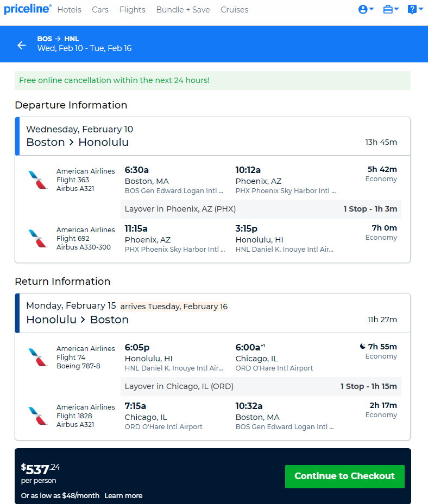Click the BOS to HNL route header
Image resolution: width=428 pixels, height=504 pixels.
(x=58, y=39)
